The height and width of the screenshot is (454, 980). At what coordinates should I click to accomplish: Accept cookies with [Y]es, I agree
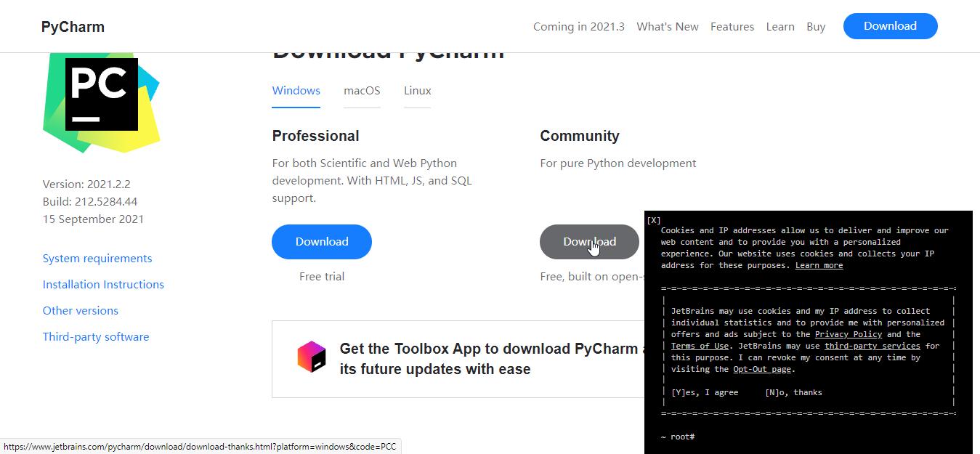[705, 392]
